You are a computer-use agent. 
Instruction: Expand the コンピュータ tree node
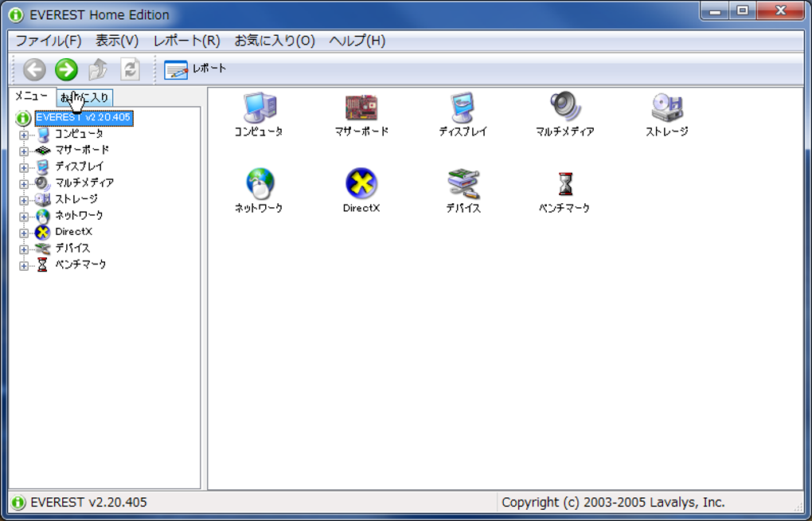[24, 135]
